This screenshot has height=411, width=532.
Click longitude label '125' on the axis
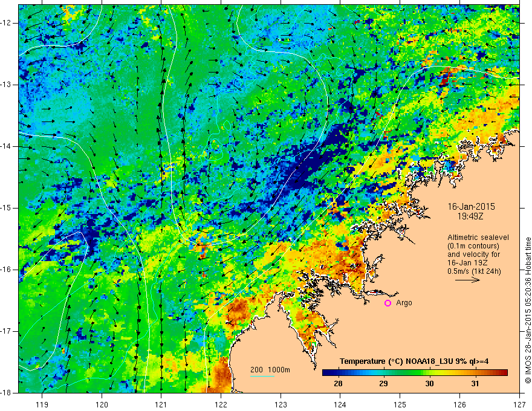[400, 404]
